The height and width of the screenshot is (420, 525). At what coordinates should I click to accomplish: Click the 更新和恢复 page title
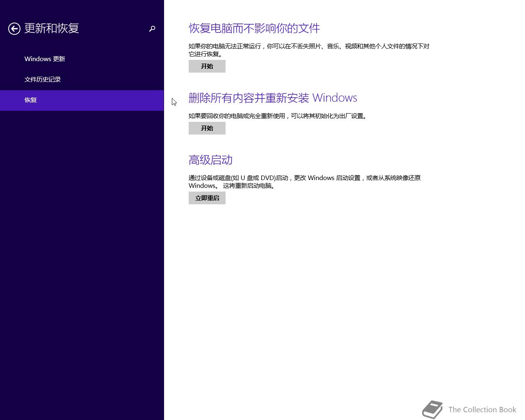point(52,28)
